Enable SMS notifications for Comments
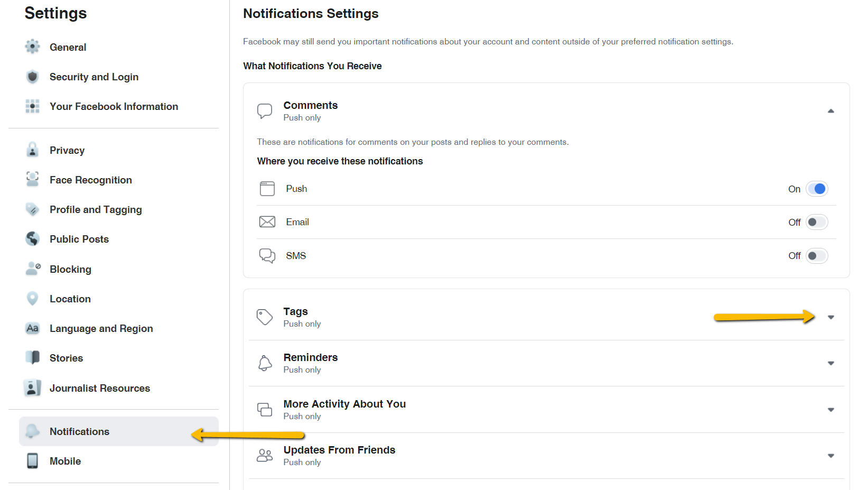 point(817,255)
